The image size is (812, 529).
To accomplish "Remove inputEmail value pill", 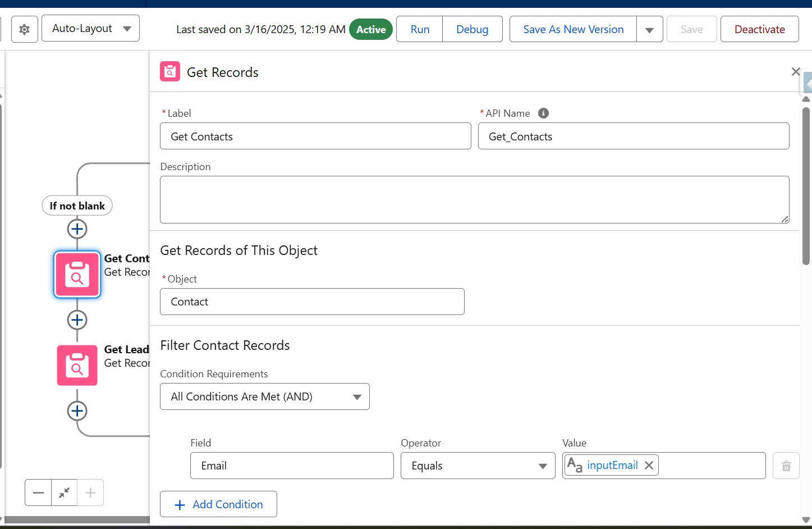I will (649, 465).
